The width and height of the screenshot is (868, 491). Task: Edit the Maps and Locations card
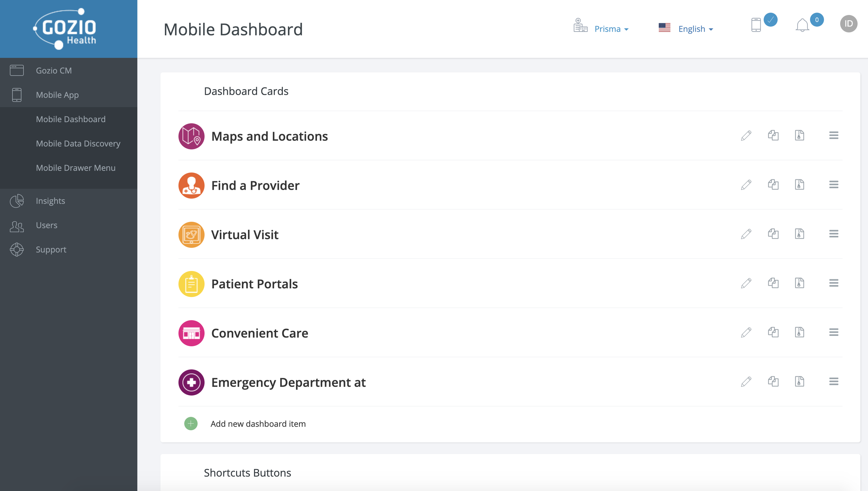pyautogui.click(x=746, y=135)
